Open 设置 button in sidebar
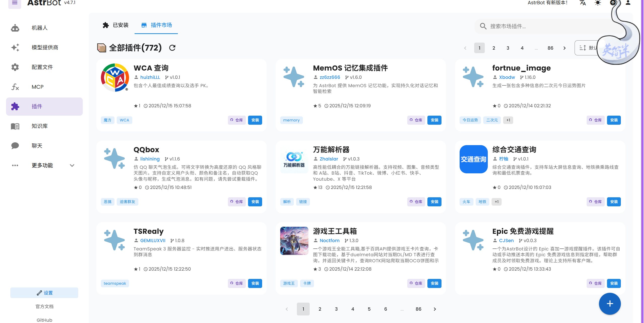This screenshot has height=323, width=644. click(x=44, y=293)
